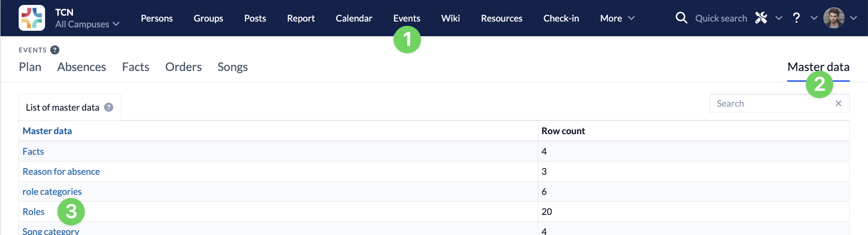Click the question mark help icon in navbar
This screenshot has height=235, width=868.
point(796,18)
